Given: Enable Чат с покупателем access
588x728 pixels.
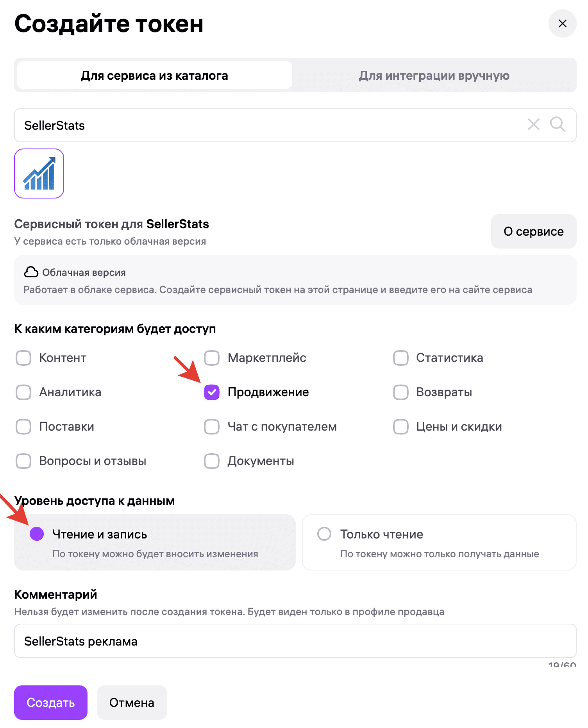Looking at the screenshot, I should click(211, 426).
